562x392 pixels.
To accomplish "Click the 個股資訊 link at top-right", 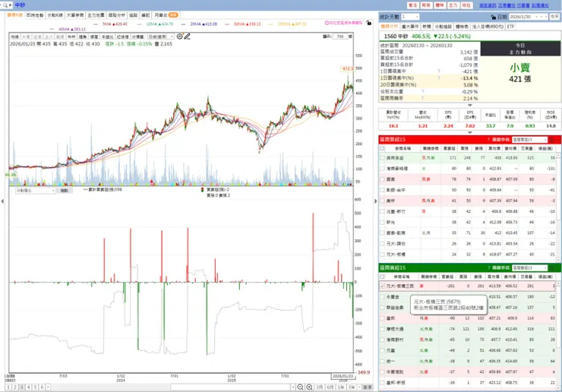I will tap(488, 5).
